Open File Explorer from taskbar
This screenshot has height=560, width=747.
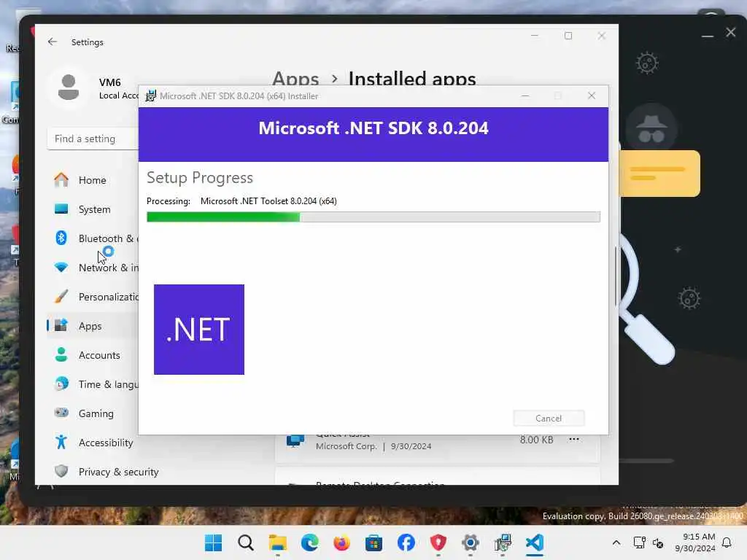(277, 542)
